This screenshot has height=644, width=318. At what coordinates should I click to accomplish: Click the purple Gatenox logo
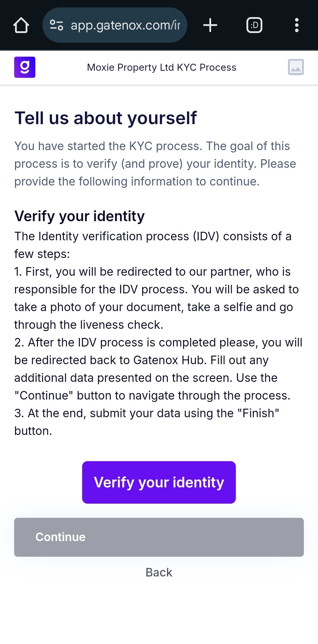25,67
